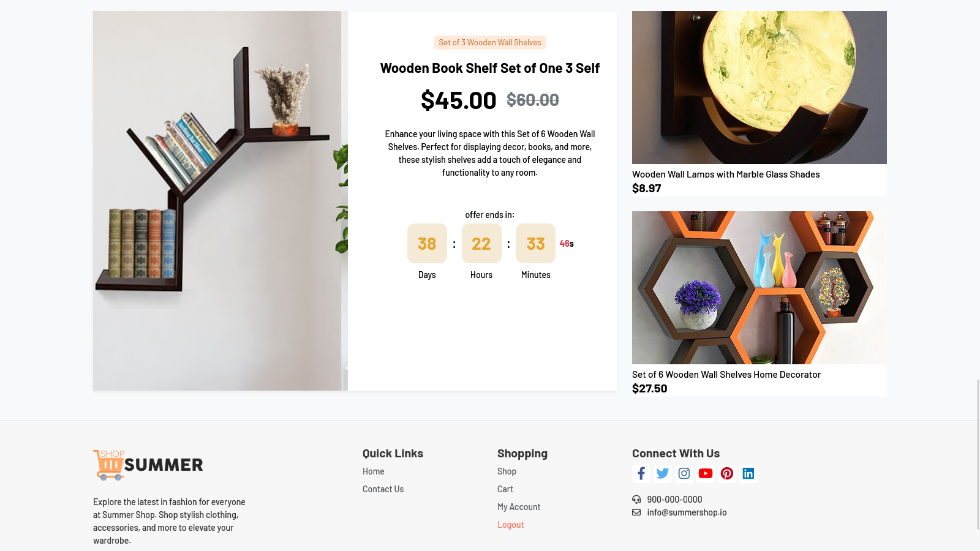Screen dimensions: 980x551
Task: Click the Logout link
Action: tap(510, 525)
